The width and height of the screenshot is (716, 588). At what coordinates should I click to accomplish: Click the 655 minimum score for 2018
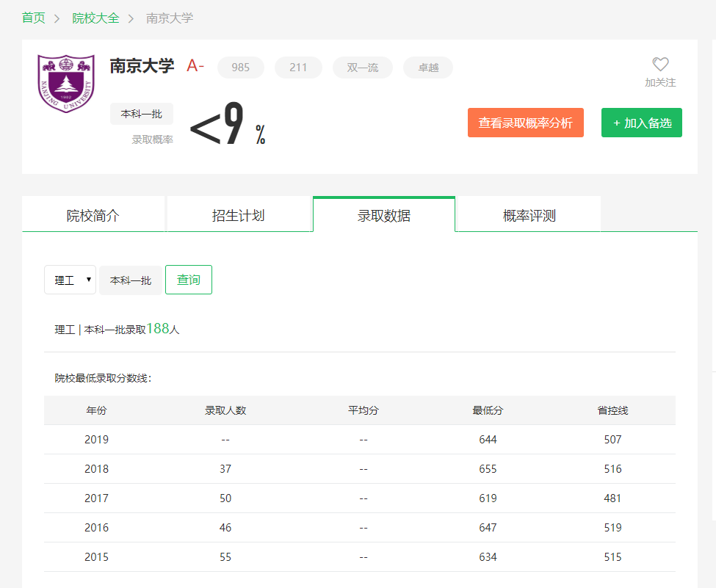(488, 469)
